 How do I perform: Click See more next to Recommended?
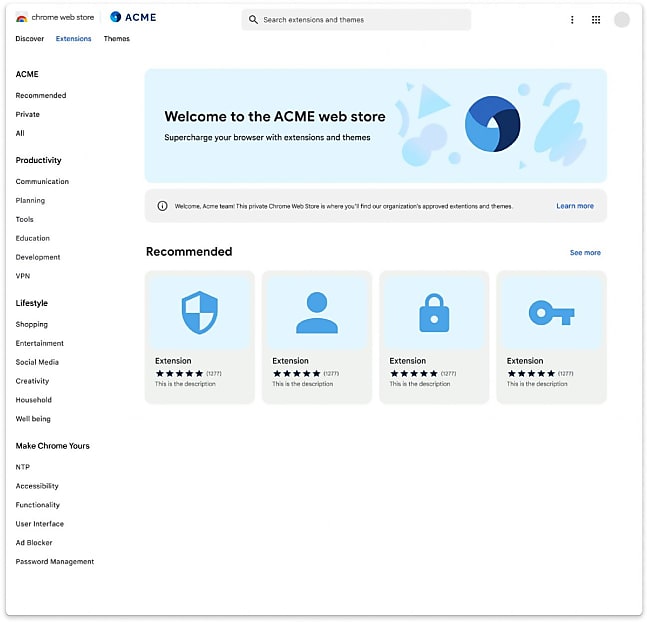pos(585,252)
